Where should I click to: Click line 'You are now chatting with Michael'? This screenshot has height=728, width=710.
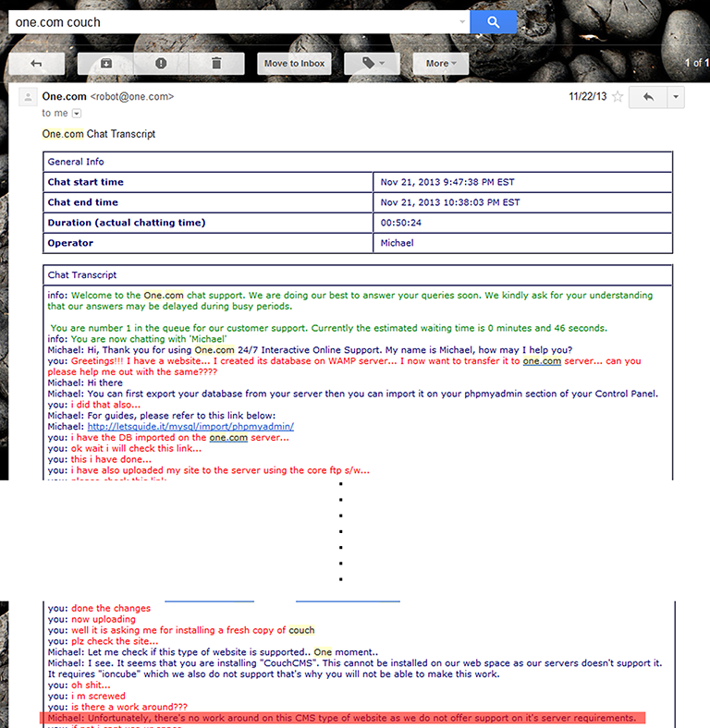coord(137,339)
